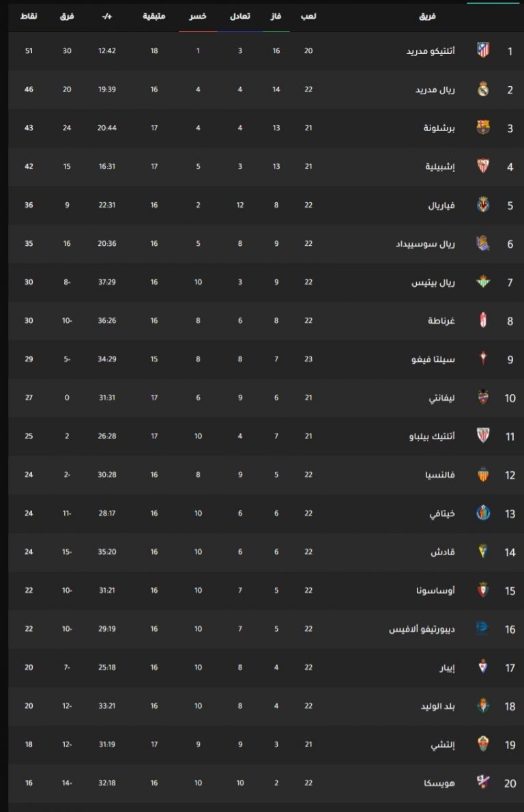Open team page for فالنسيا
The height and width of the screenshot is (812, 524).
point(439,475)
